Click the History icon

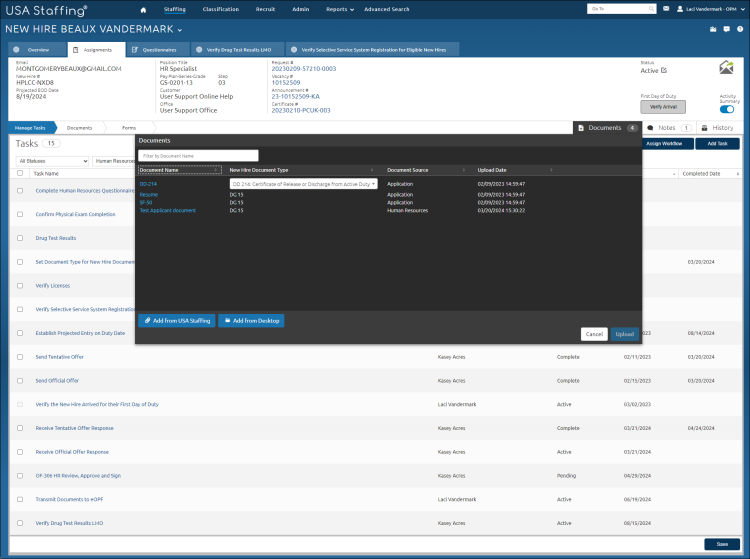click(705, 128)
